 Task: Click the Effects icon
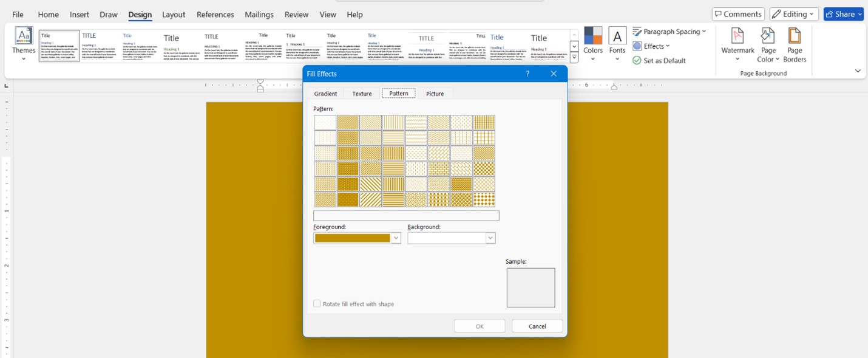[x=651, y=46]
